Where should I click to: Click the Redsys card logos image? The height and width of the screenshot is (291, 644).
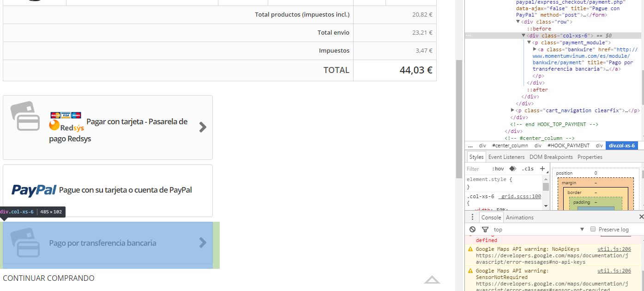66,115
